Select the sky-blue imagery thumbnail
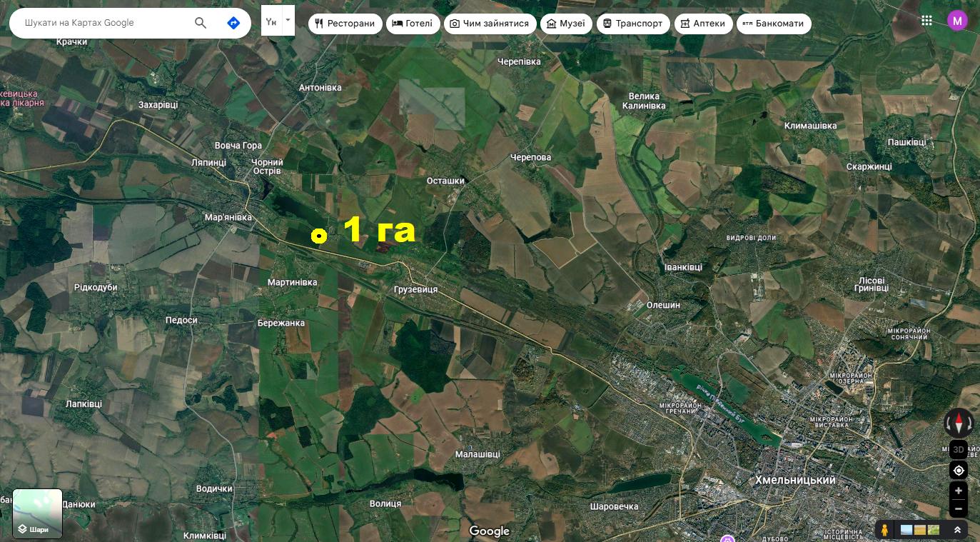The width and height of the screenshot is (980, 542). 906,530
